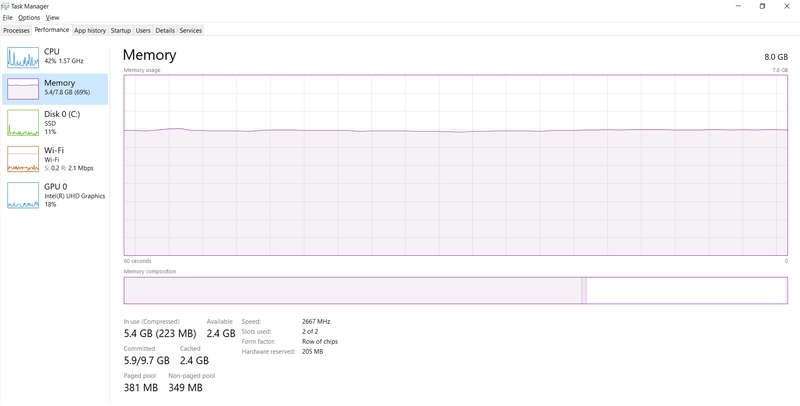Click the Hardware reserved value '205 MB'

click(312, 351)
